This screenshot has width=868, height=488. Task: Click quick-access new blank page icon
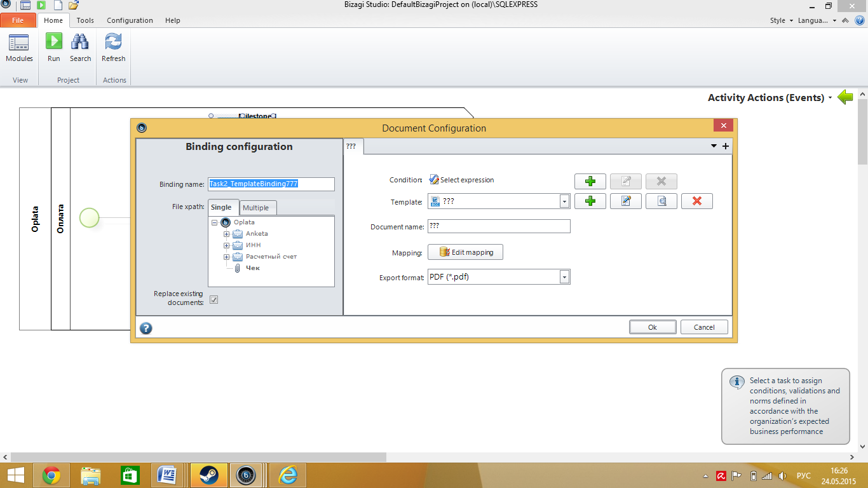[57, 5]
